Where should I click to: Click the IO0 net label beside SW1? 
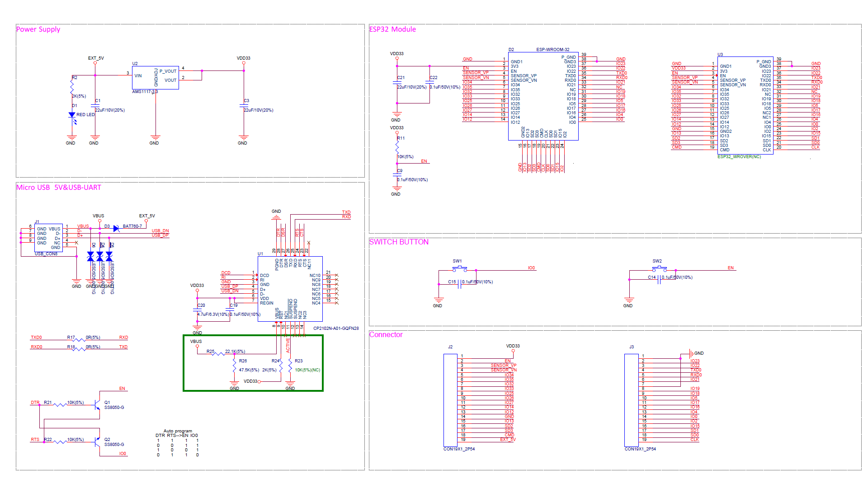[531, 268]
